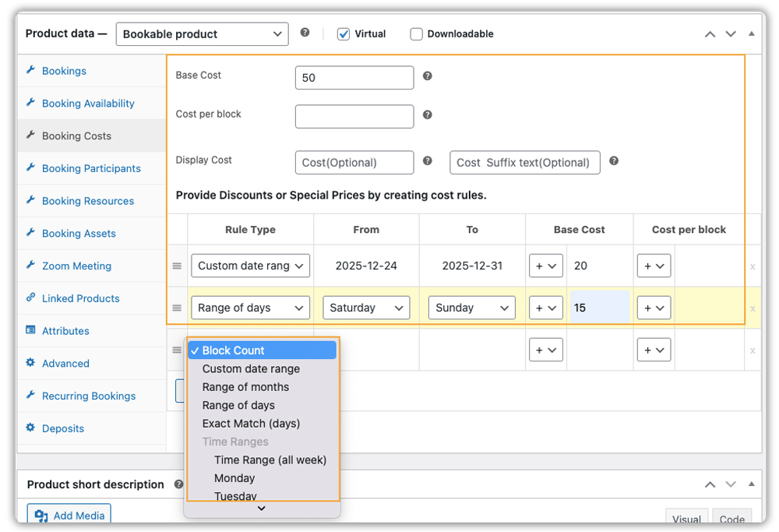Click the drag handle on the Custom date range row
779x532 pixels.
(178, 265)
